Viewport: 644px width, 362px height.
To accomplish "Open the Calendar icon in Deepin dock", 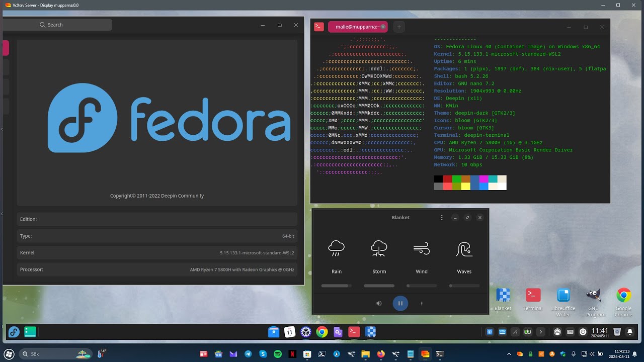I will coord(290,332).
